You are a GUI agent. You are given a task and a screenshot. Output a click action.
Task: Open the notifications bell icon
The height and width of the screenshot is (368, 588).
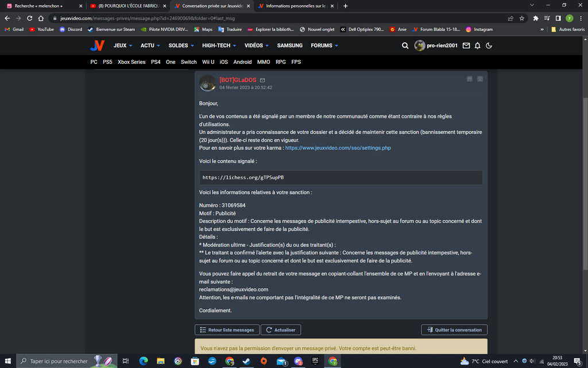477,45
